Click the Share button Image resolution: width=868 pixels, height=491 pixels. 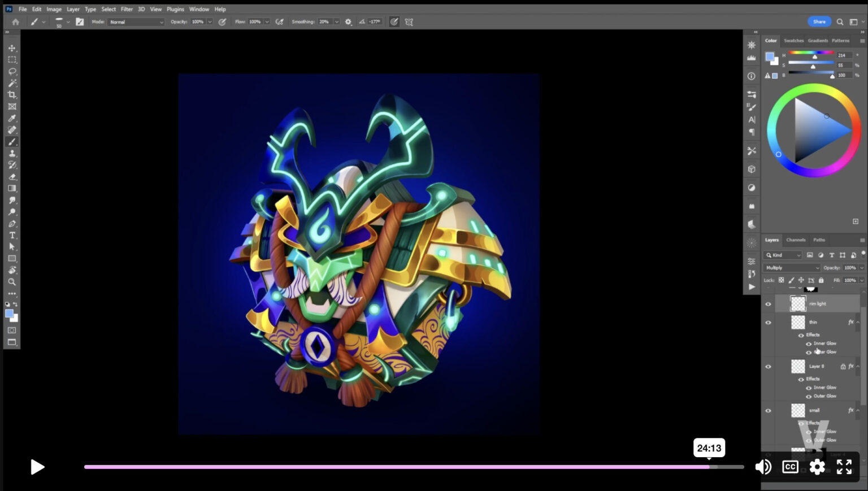[x=819, y=21]
